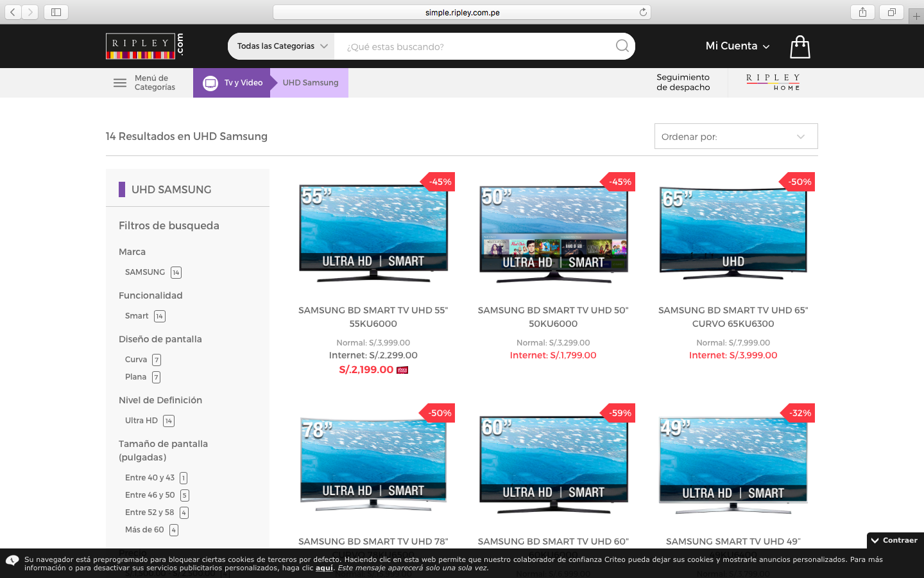This screenshot has height=578, width=924.
Task: Filter by Plana screen design
Action: [x=142, y=377]
